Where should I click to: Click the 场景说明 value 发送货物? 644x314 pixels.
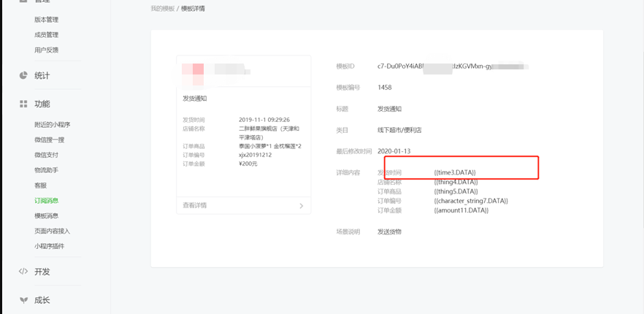coord(389,231)
